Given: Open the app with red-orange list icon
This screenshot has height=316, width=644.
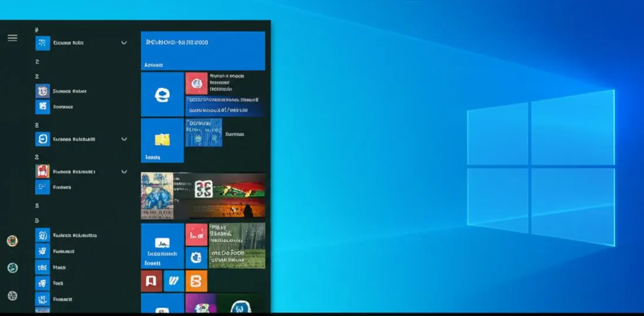Looking at the screenshot, I should [43, 171].
